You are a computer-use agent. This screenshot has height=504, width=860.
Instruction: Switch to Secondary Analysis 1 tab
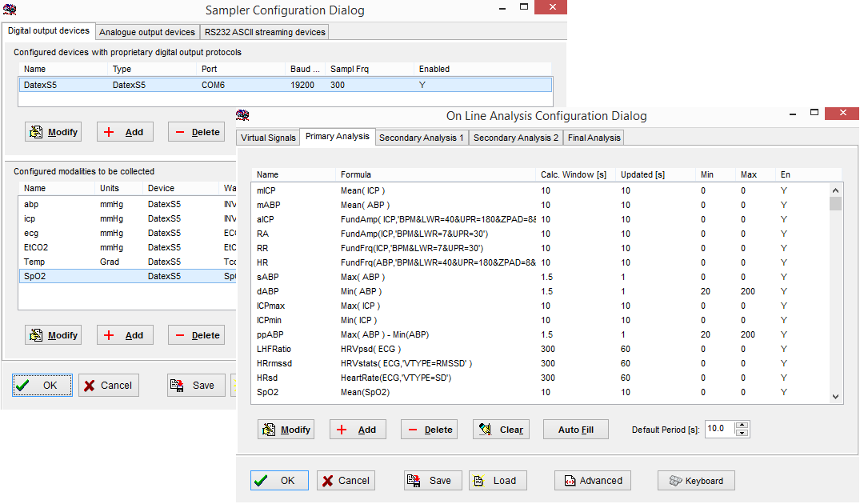coord(422,138)
